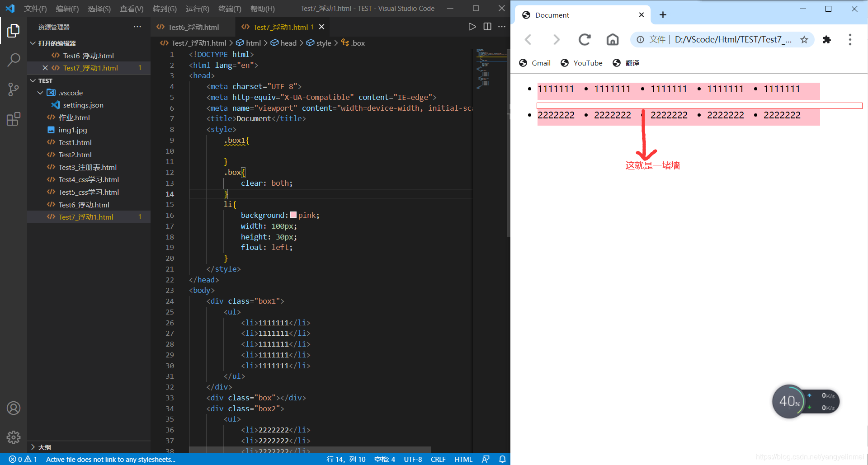Open editor More Actions ellipsis
The width and height of the screenshot is (868, 465).
502,27
